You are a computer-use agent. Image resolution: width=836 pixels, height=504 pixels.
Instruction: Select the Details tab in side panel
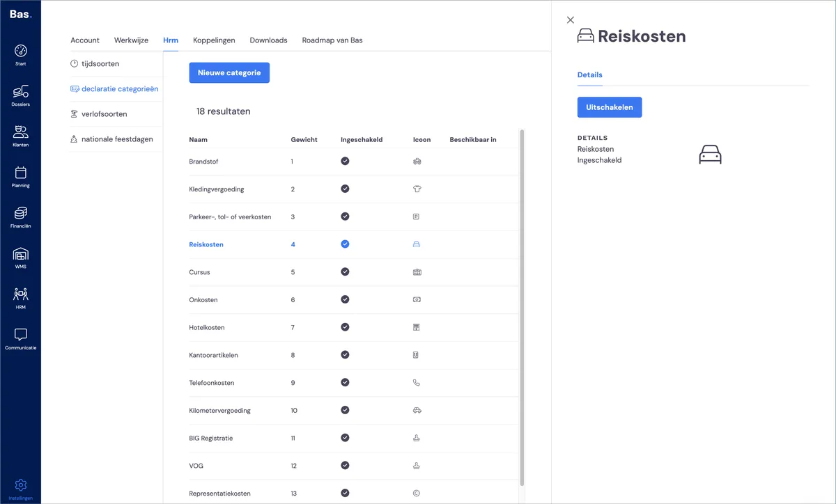589,74
